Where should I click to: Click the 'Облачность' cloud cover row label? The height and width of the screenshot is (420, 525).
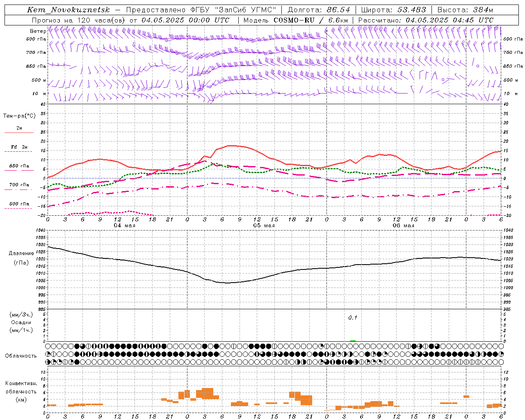click(21, 356)
